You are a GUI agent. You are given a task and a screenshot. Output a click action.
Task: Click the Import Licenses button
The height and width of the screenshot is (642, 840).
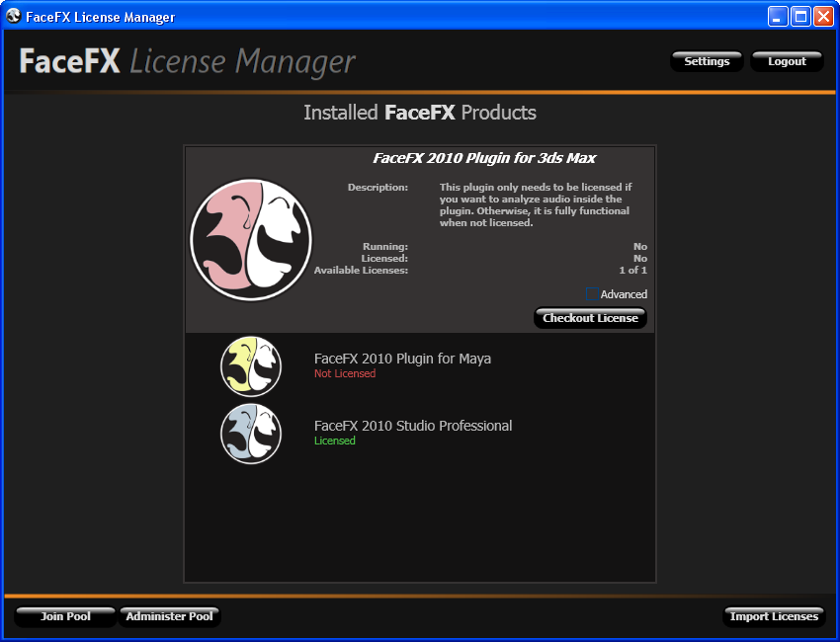click(x=774, y=616)
